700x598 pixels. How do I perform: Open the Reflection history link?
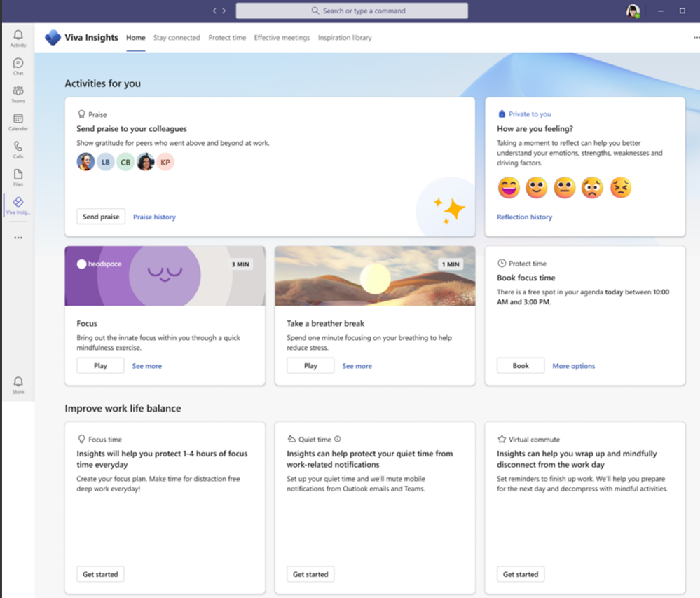525,217
